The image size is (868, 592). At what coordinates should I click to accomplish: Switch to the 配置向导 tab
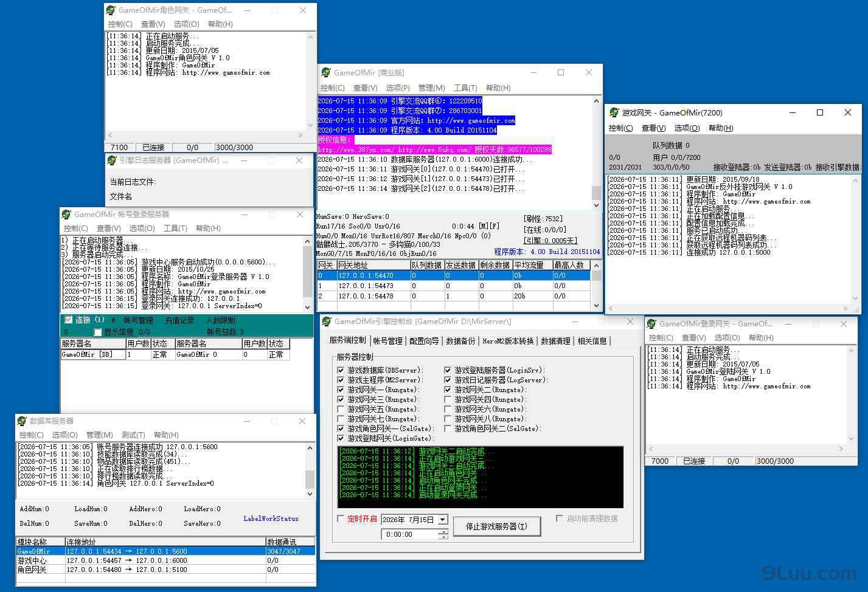[x=424, y=341]
